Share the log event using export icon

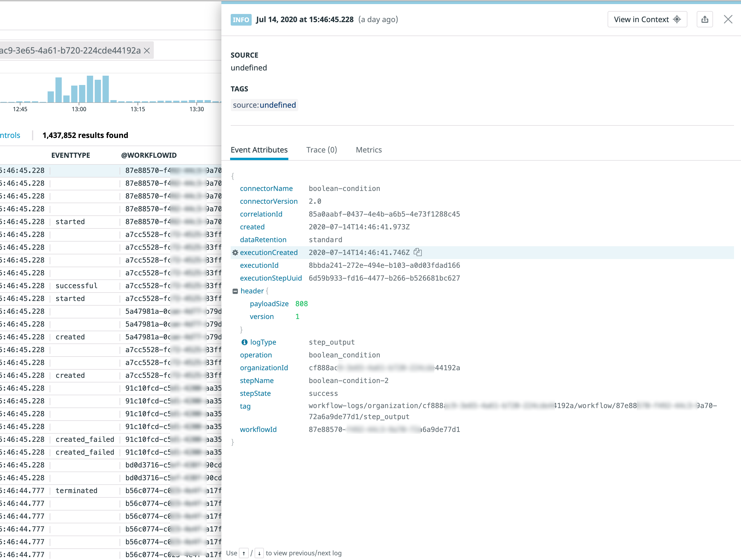(x=705, y=19)
